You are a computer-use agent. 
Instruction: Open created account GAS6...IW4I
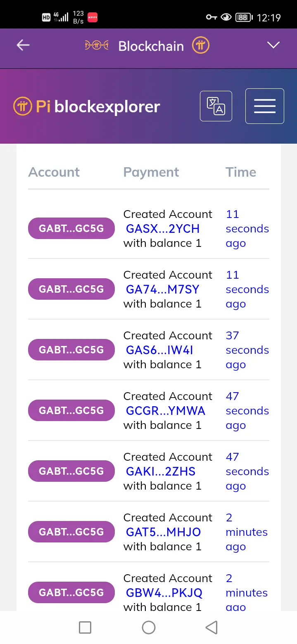tap(159, 350)
